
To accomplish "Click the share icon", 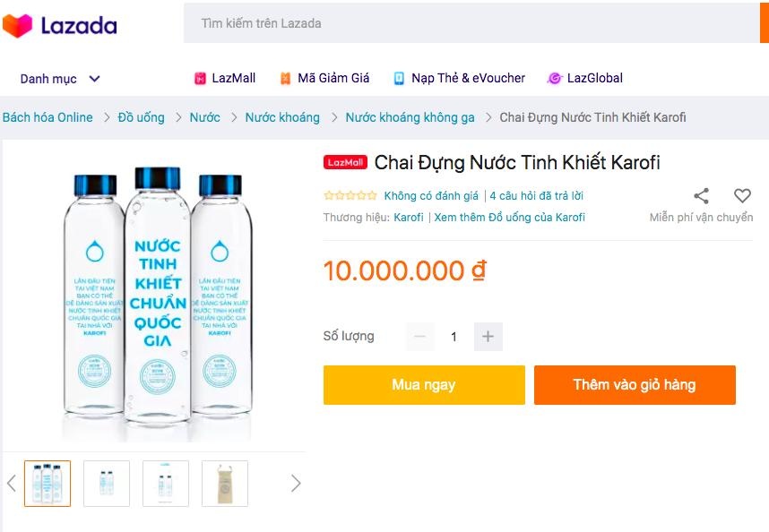I will click(701, 196).
